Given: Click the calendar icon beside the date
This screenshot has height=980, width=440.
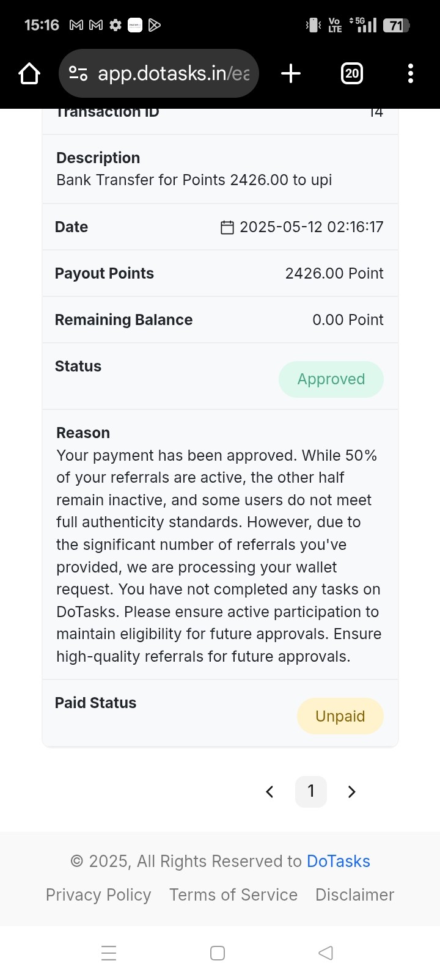Looking at the screenshot, I should [x=227, y=227].
